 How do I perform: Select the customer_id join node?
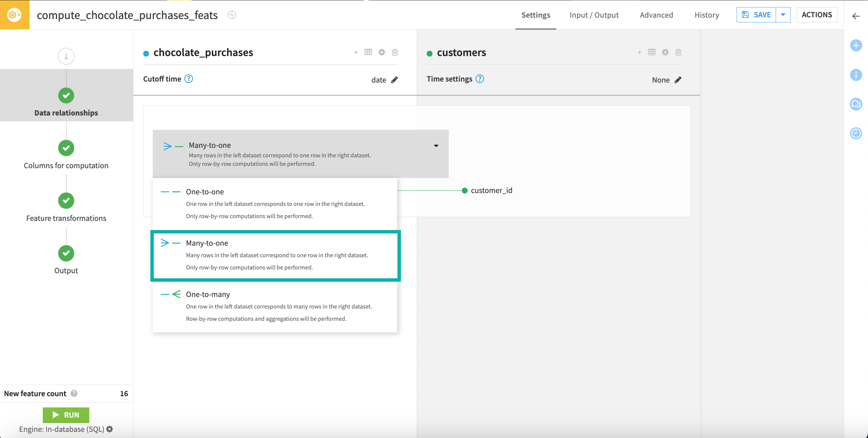pos(464,190)
